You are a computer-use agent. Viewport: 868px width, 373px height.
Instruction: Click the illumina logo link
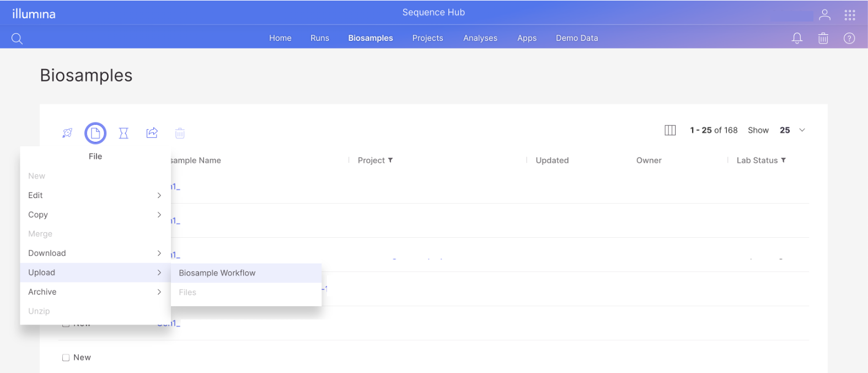(34, 14)
